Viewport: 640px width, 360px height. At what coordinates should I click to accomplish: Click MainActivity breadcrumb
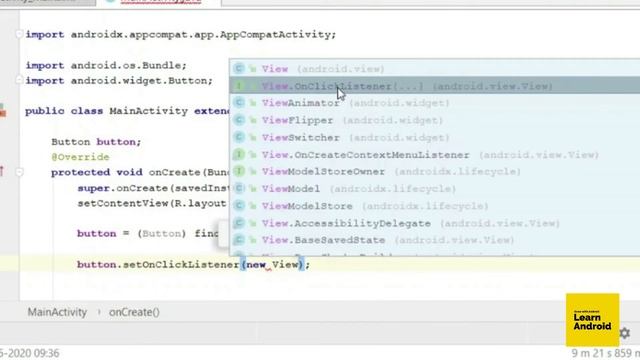[57, 312]
